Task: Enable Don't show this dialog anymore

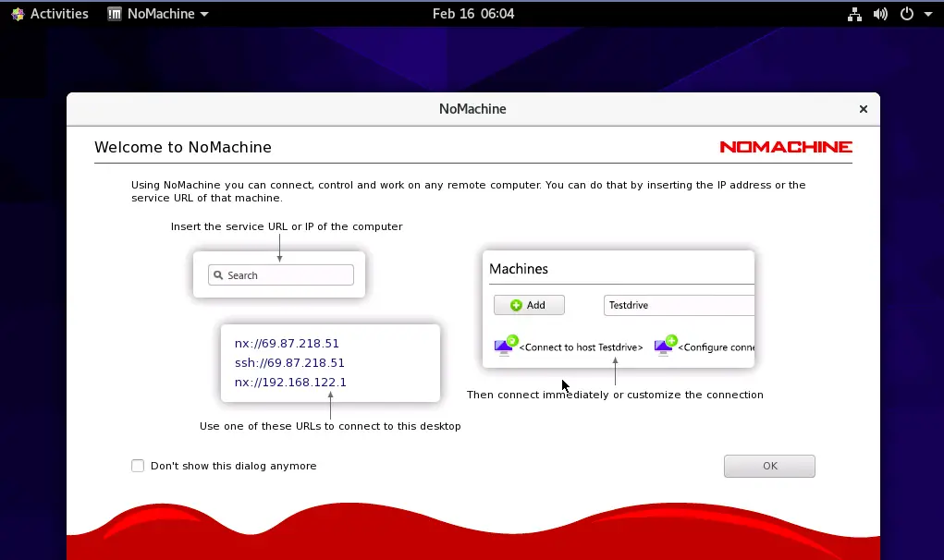Action: [137, 466]
